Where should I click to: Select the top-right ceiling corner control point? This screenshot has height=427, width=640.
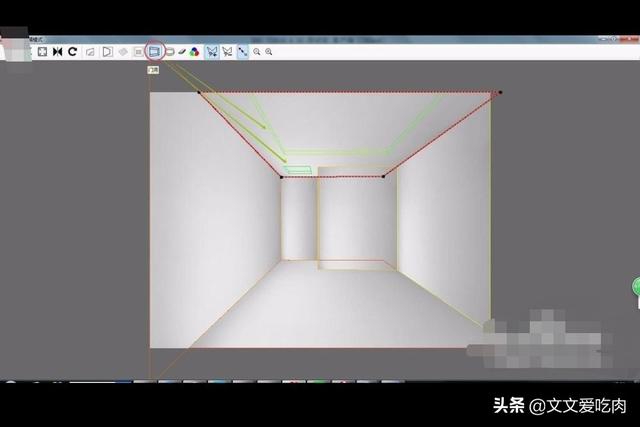(x=500, y=92)
